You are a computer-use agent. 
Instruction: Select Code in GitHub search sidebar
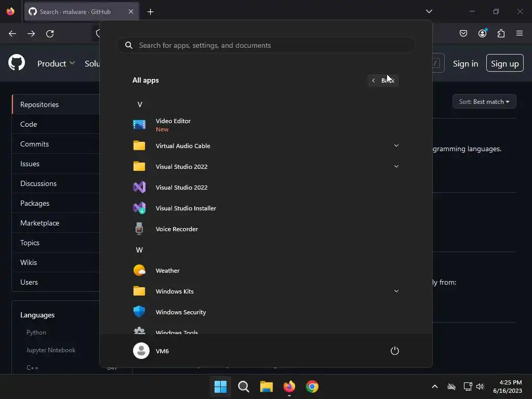click(x=56, y=124)
